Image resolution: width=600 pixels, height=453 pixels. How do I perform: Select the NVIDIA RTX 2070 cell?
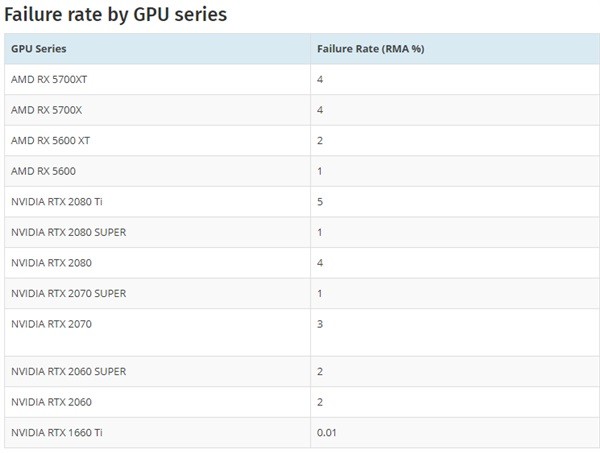point(51,324)
